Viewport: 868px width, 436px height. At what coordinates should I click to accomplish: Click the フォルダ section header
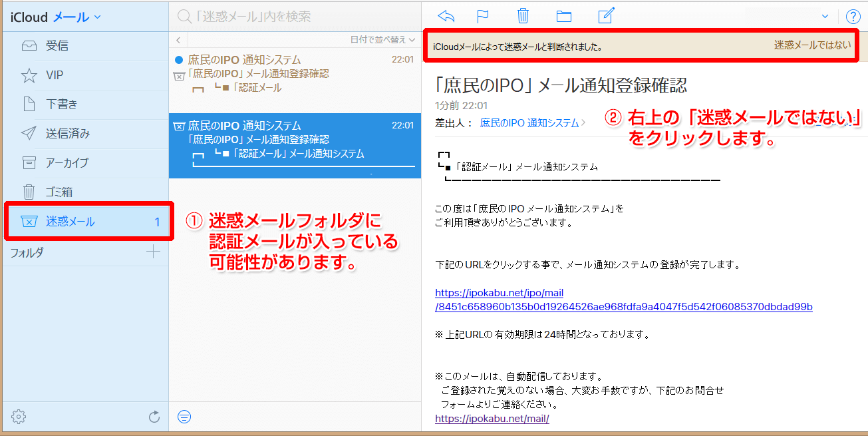tap(27, 252)
